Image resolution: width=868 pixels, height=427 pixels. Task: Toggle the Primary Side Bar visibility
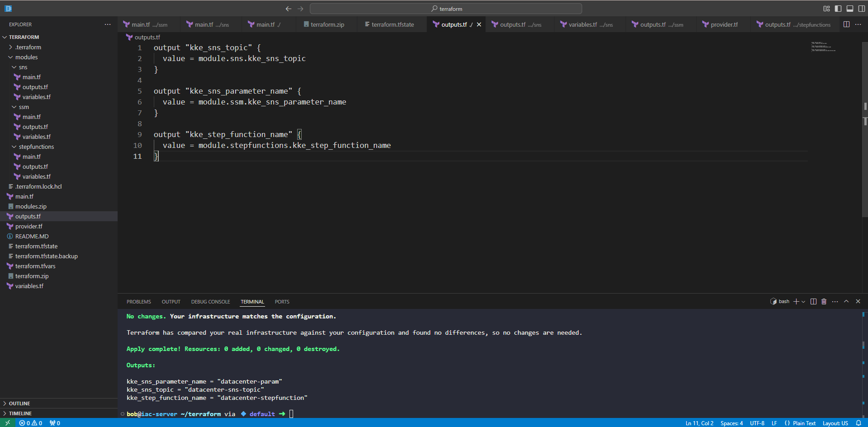[838, 9]
